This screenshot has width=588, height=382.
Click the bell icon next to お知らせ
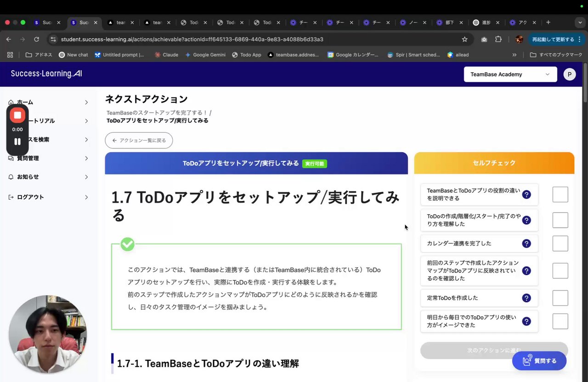point(11,177)
